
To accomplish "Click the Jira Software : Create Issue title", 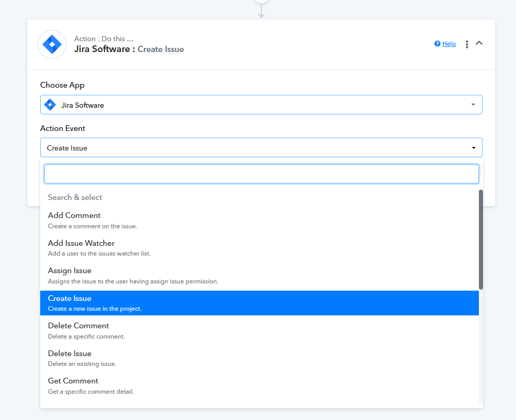I will tap(129, 49).
